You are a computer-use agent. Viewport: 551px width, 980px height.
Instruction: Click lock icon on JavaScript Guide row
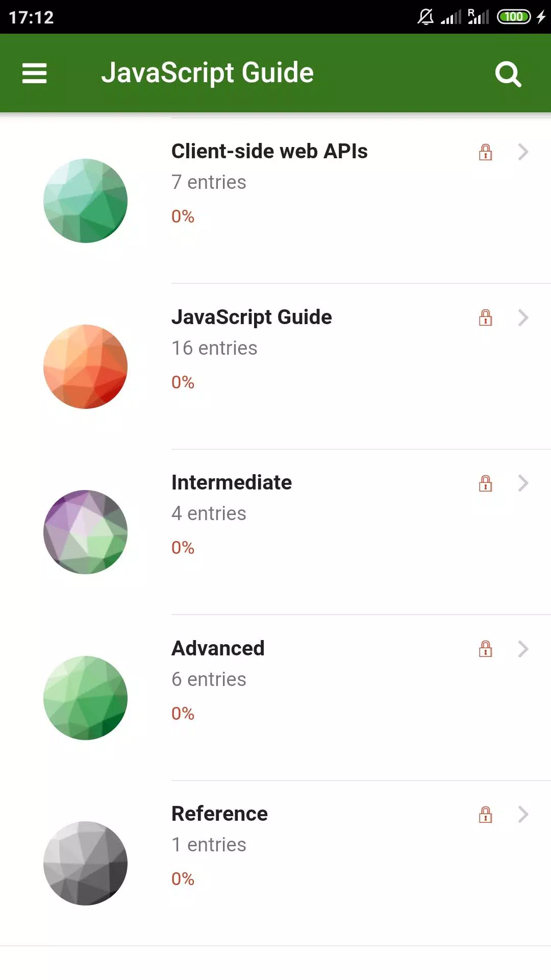point(486,317)
